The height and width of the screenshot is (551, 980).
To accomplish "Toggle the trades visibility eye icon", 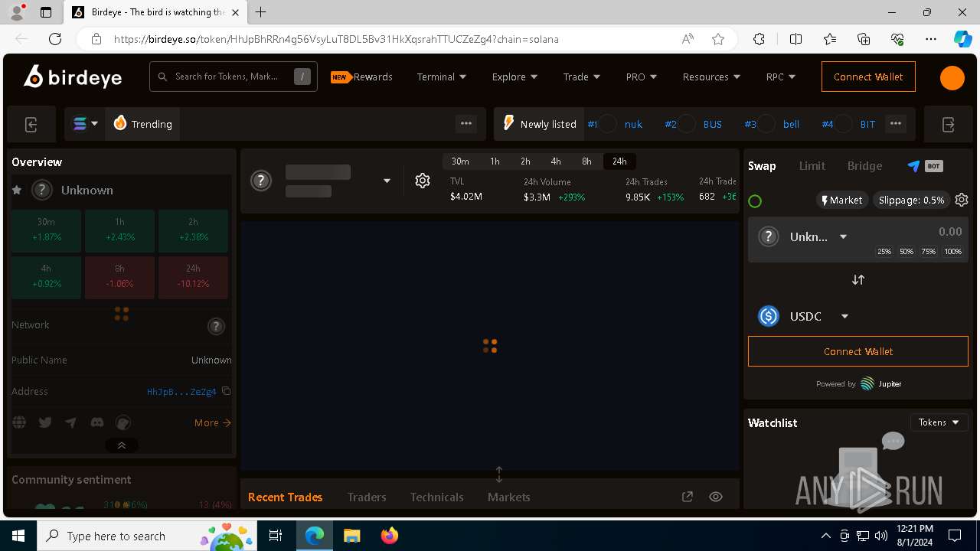I will click(x=716, y=497).
